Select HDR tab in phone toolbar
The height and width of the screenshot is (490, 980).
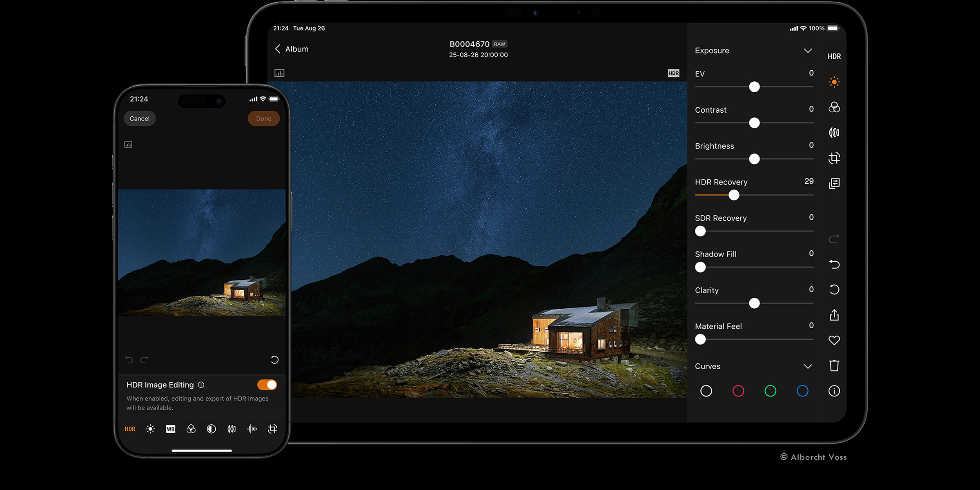pyautogui.click(x=130, y=429)
